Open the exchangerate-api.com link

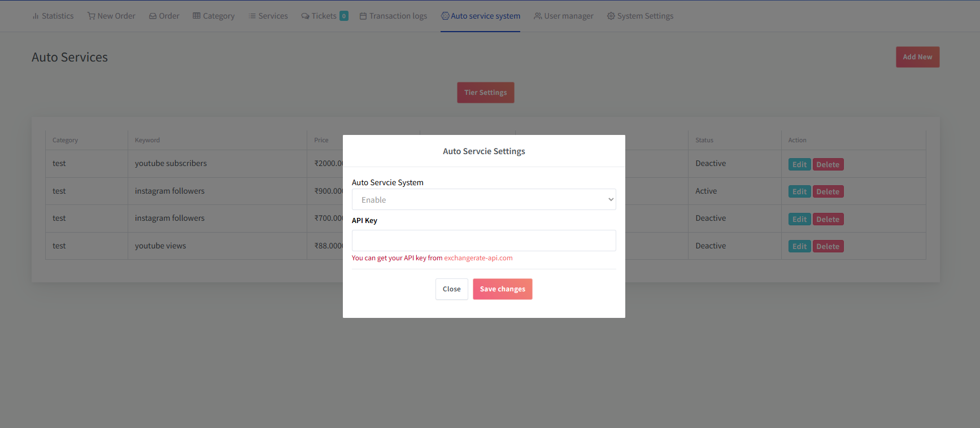pos(478,258)
